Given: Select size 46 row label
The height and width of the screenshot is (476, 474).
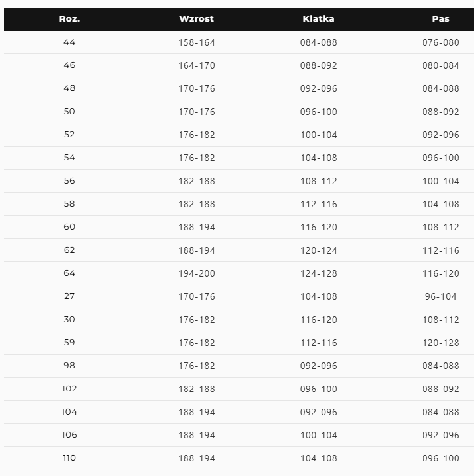Looking at the screenshot, I should [x=69, y=65].
